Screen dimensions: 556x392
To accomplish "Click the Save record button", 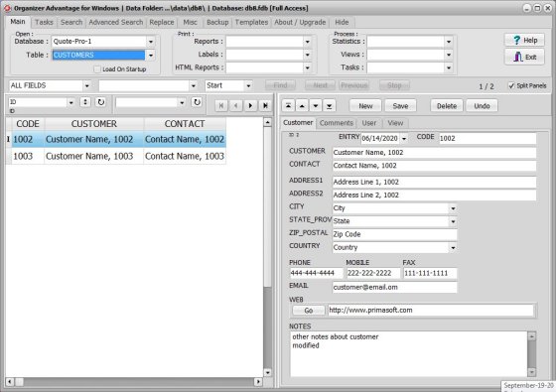I will [x=400, y=106].
